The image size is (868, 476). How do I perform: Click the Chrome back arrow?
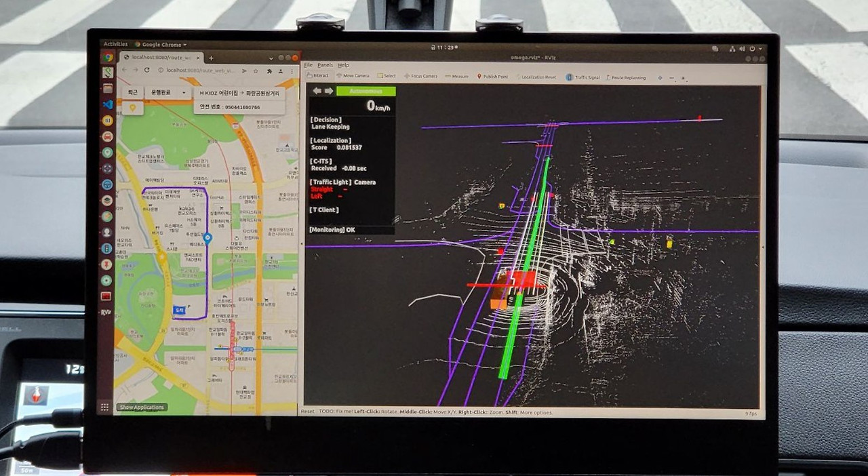click(x=123, y=70)
